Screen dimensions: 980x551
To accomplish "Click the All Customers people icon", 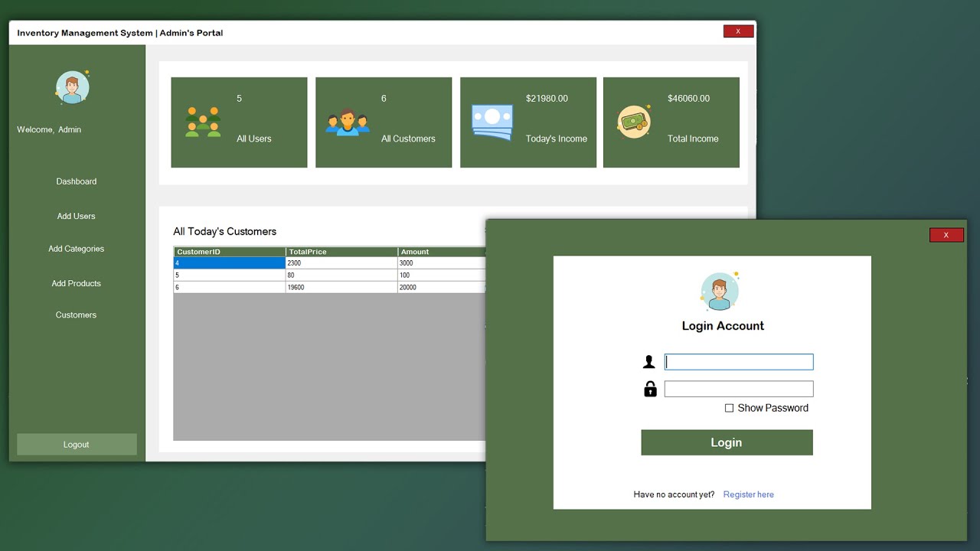I will [x=348, y=122].
